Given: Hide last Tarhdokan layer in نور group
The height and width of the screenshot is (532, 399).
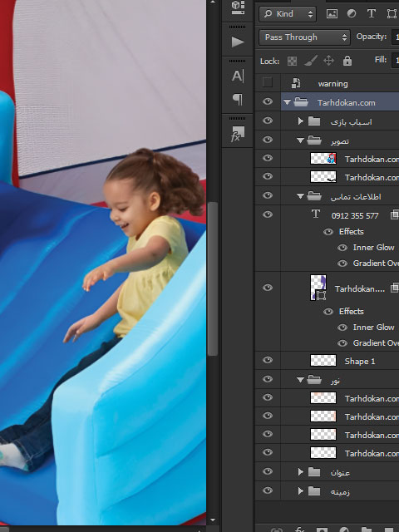Looking at the screenshot, I should (x=268, y=452).
